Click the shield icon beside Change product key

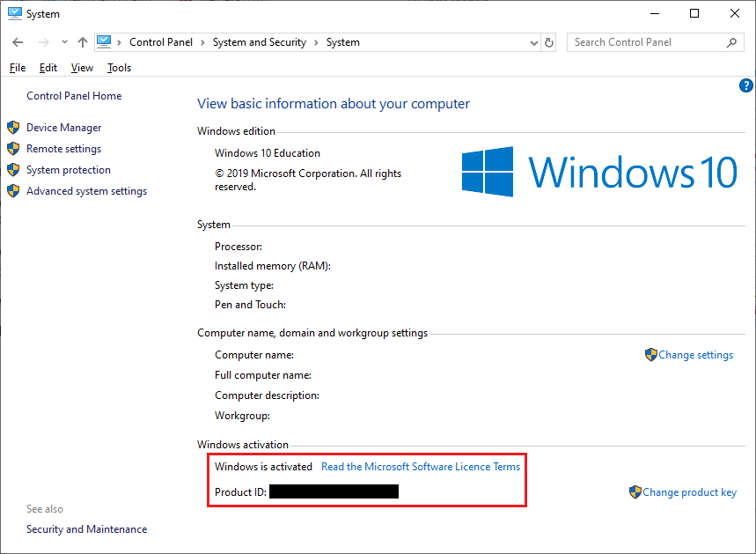(x=635, y=492)
